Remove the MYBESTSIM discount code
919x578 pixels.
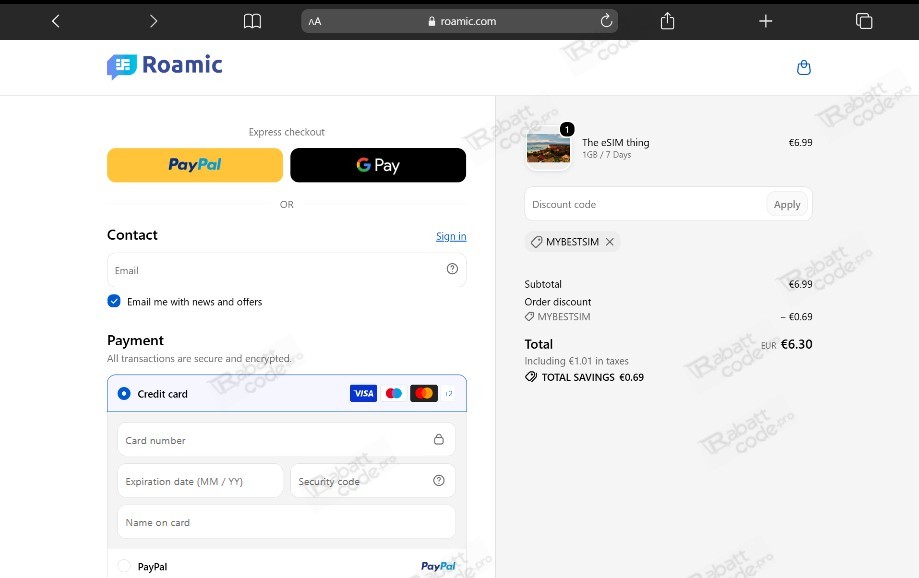point(610,242)
